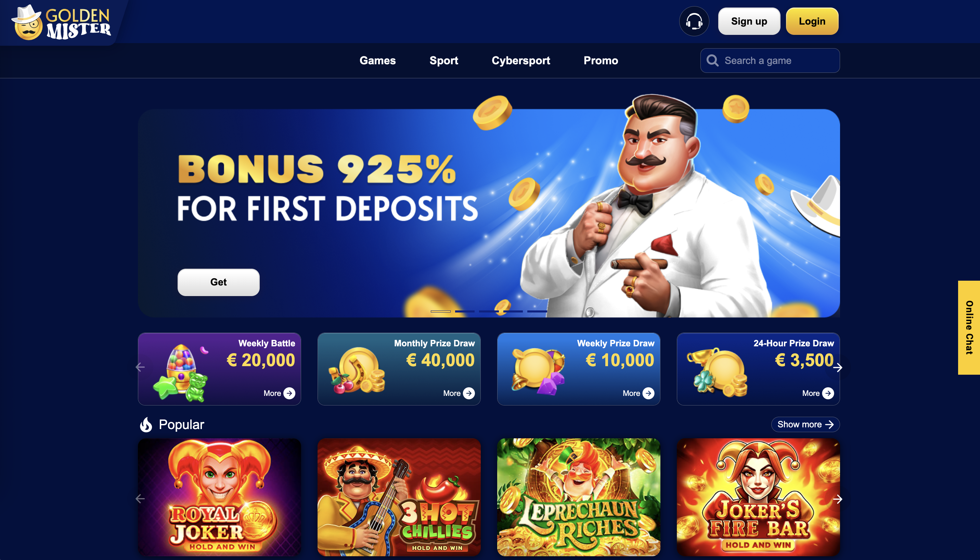Show previous Popular games with the left arrow
Screen dimensions: 980x560
tap(140, 499)
